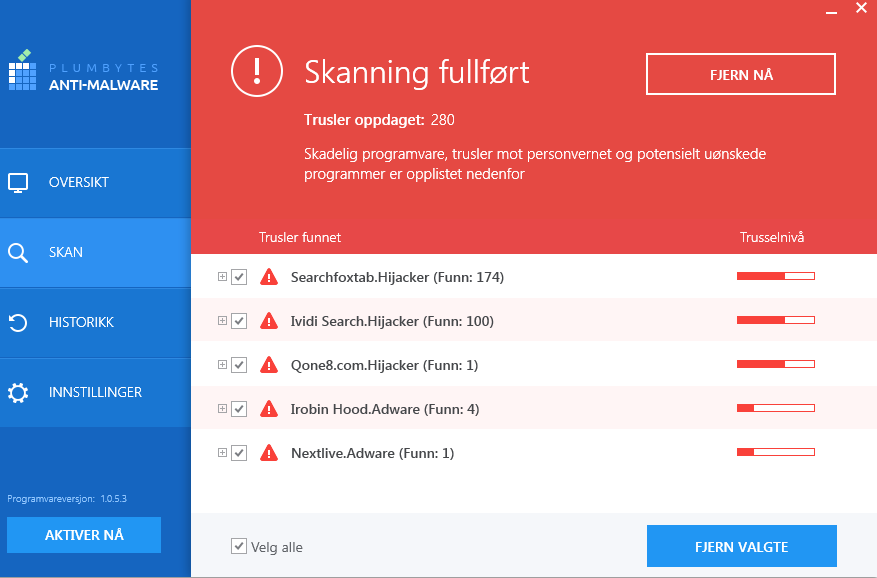Expand the Ividi Search.Hijacker findings

pyautogui.click(x=222, y=321)
